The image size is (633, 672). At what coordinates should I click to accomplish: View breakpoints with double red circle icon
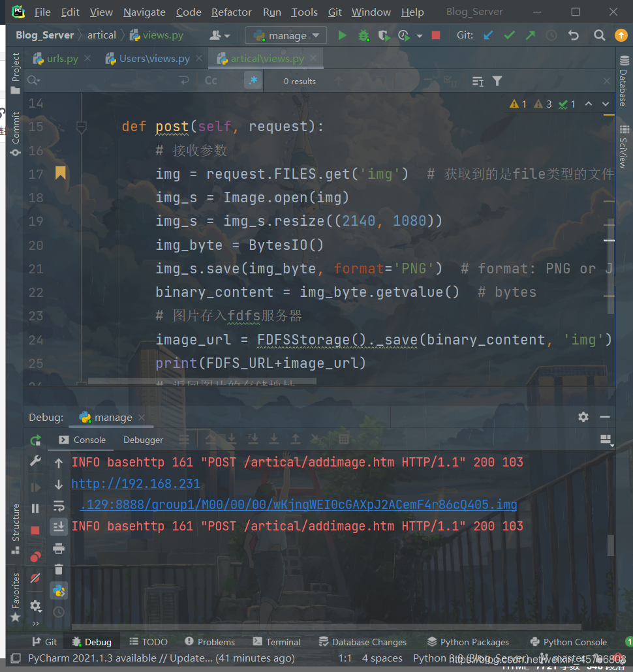pyautogui.click(x=35, y=557)
